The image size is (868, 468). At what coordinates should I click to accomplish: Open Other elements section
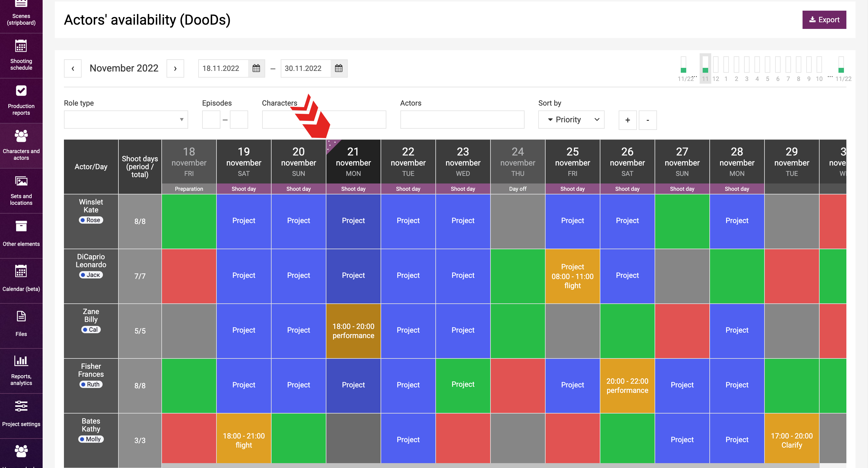pos(21,235)
